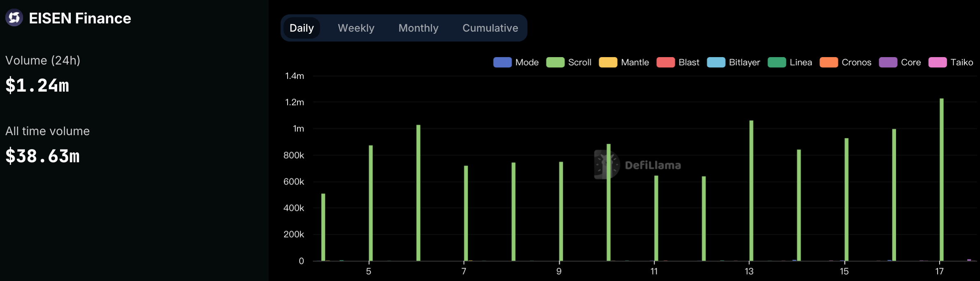Select the Weekly chart view
Screen dimensions: 980x281
[356, 28]
